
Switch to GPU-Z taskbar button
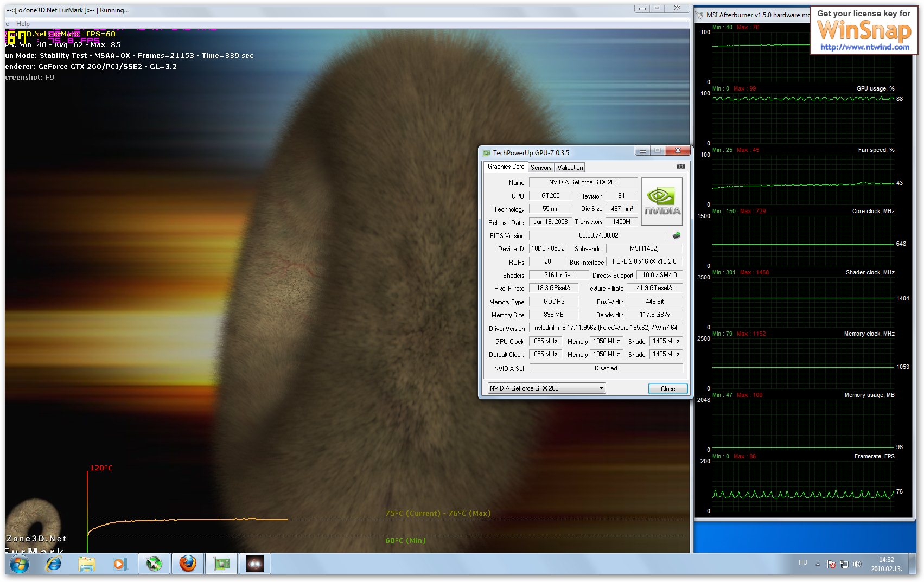coord(221,564)
